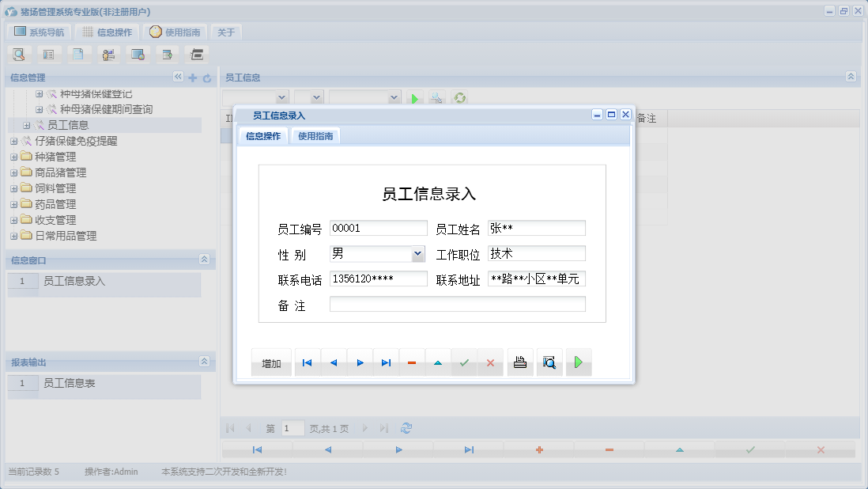Select the operator/user management toolbar icon
The height and width of the screenshot is (489, 868).
[x=108, y=54]
